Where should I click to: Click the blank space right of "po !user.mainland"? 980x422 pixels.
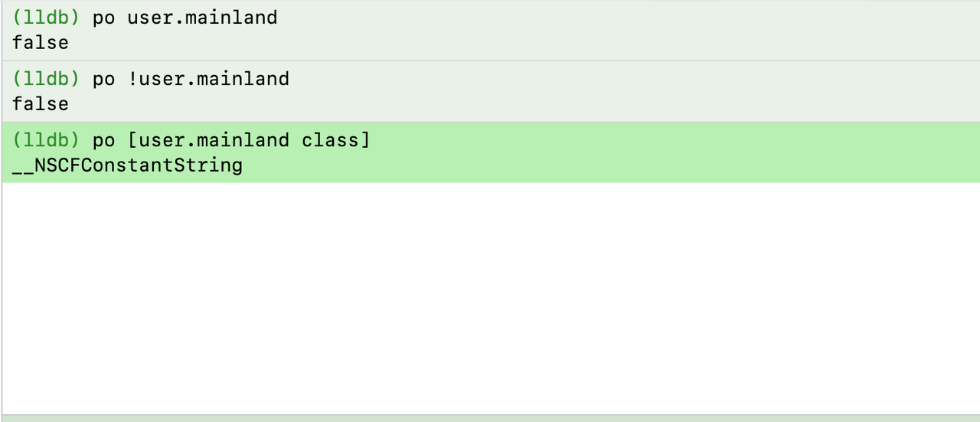click(612, 79)
